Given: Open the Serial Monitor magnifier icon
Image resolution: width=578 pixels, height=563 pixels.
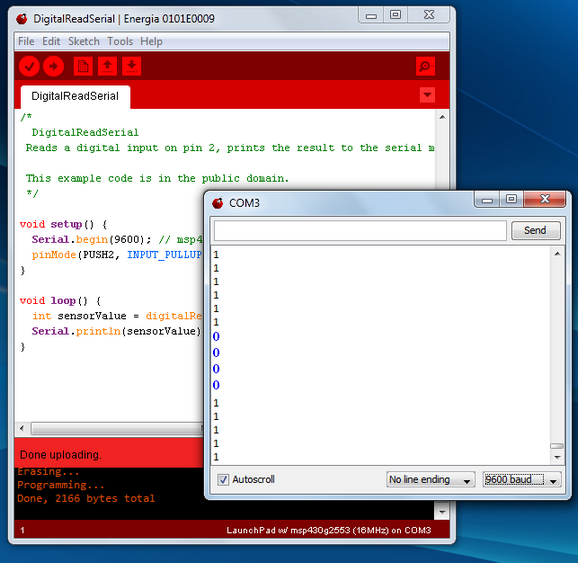Looking at the screenshot, I should 425,66.
